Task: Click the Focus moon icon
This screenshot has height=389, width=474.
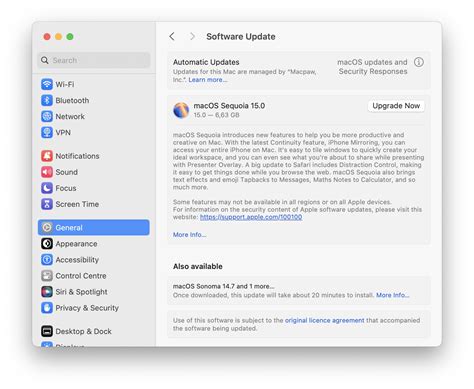Action: [x=47, y=188]
